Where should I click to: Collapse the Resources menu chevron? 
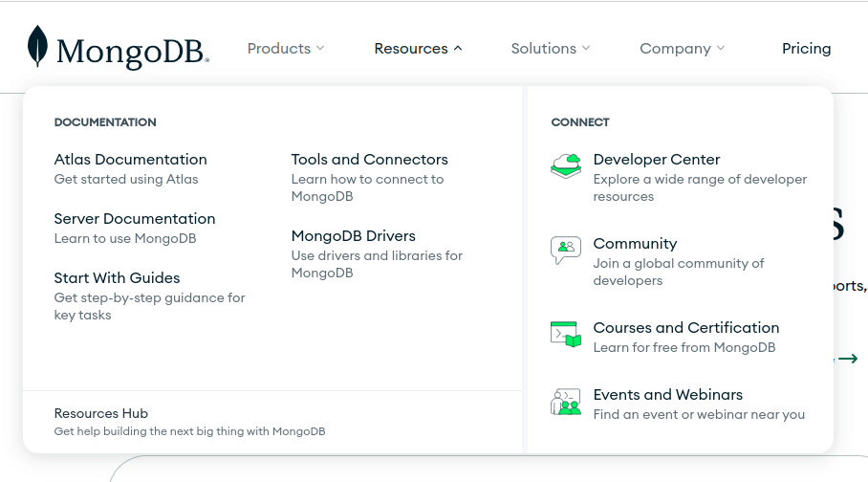tap(458, 48)
